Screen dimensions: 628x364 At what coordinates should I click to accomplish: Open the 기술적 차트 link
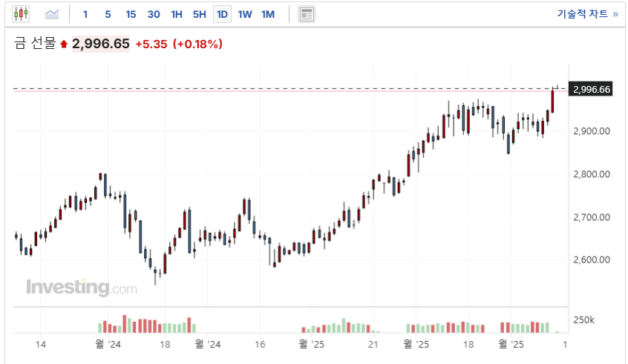[588, 14]
